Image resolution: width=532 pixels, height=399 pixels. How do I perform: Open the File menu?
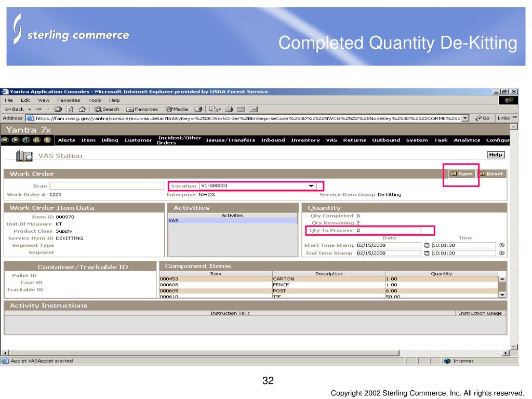pos(9,100)
